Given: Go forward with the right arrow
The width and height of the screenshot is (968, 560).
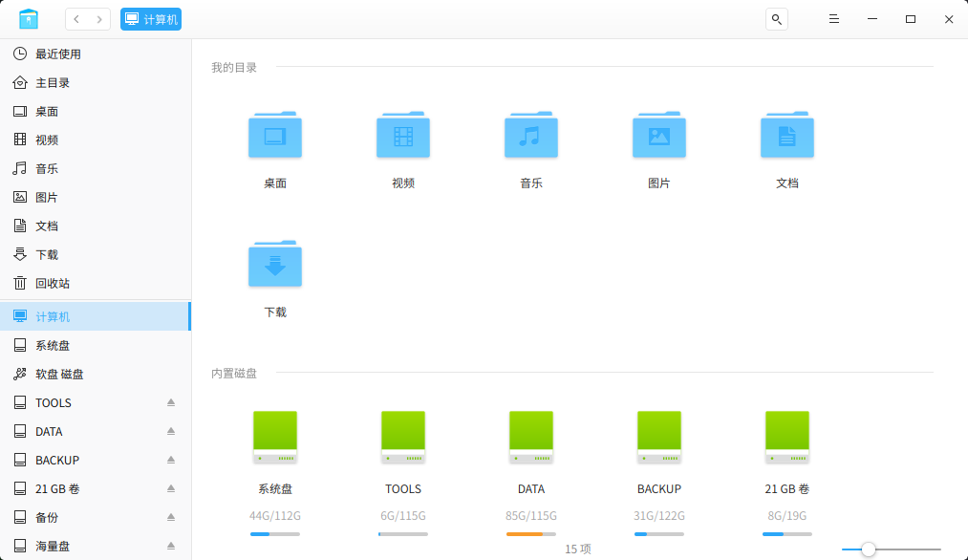Looking at the screenshot, I should (x=99, y=19).
